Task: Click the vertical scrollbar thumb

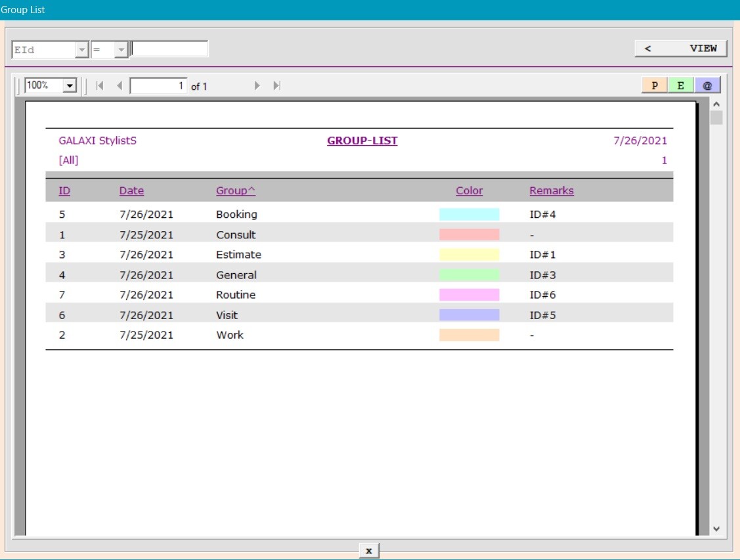Action: 716,118
